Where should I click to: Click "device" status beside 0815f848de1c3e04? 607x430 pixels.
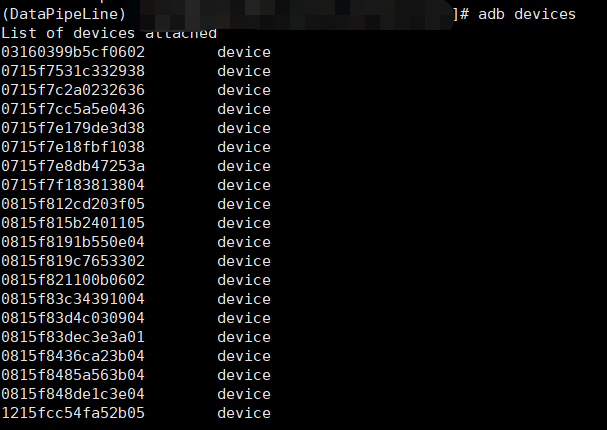244,394
